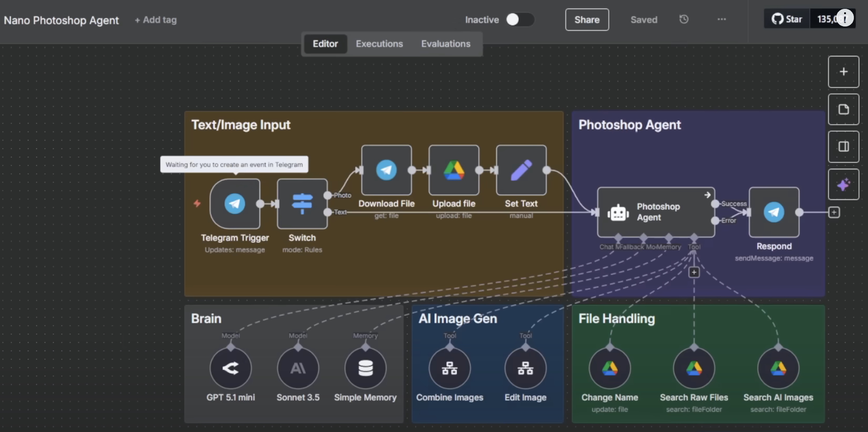Open the AI assistant sparkle icon
The image size is (868, 432).
[x=843, y=184]
